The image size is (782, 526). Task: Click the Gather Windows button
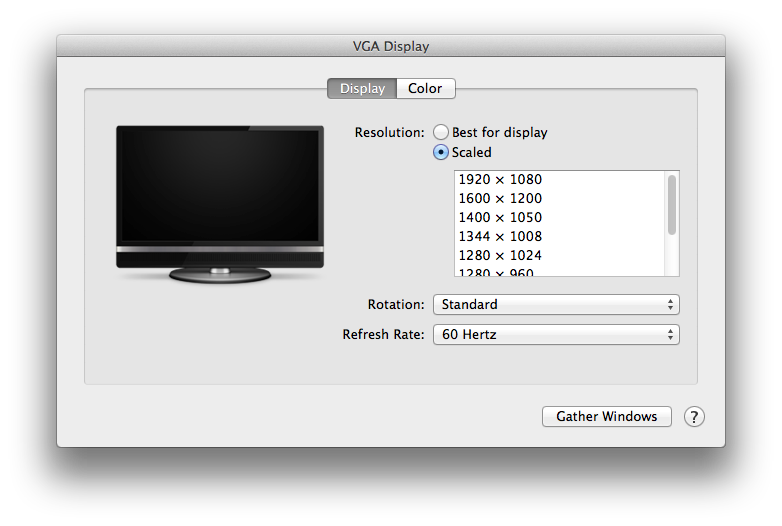[606, 417]
